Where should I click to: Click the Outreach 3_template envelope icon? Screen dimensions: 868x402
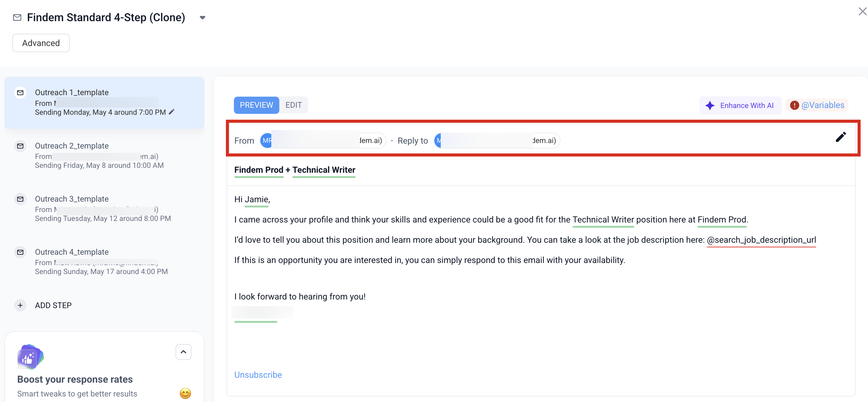pos(20,199)
